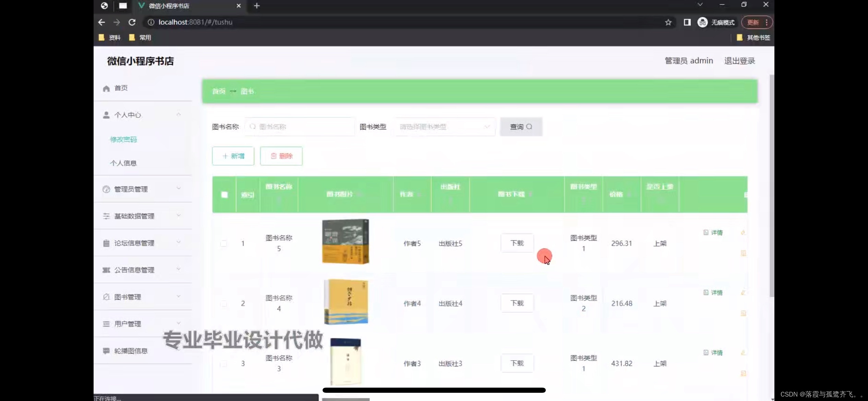Click the 出版社4 cell

pyautogui.click(x=450, y=304)
